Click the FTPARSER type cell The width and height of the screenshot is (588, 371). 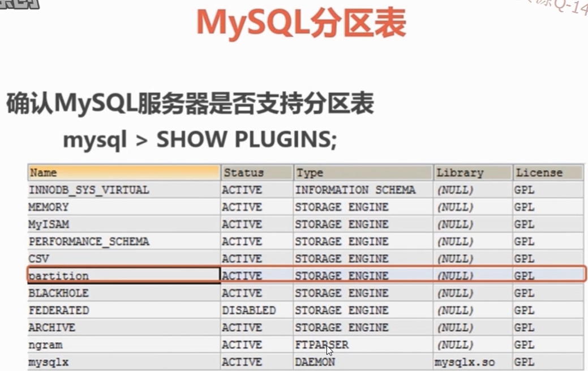pyautogui.click(x=363, y=345)
